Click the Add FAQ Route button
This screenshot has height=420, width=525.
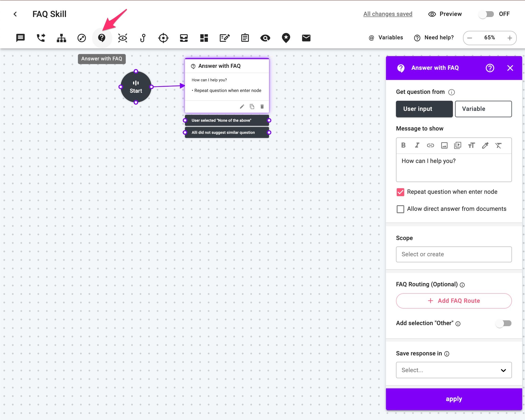[x=454, y=301]
